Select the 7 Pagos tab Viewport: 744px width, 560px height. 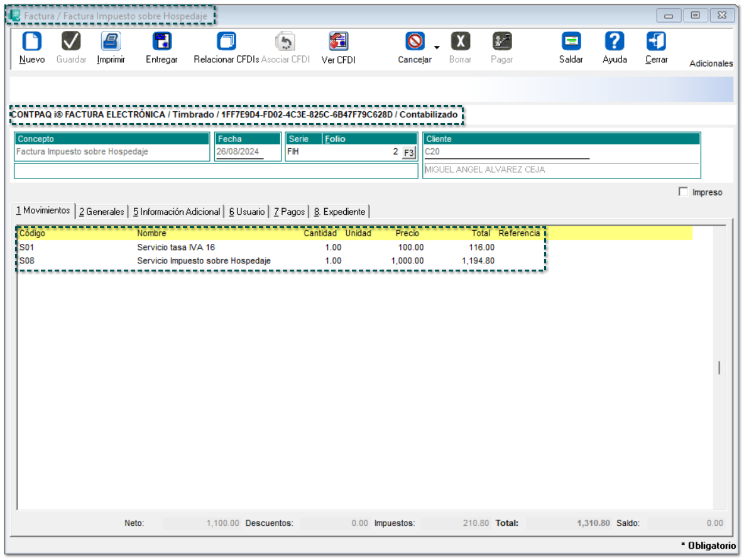(x=289, y=212)
